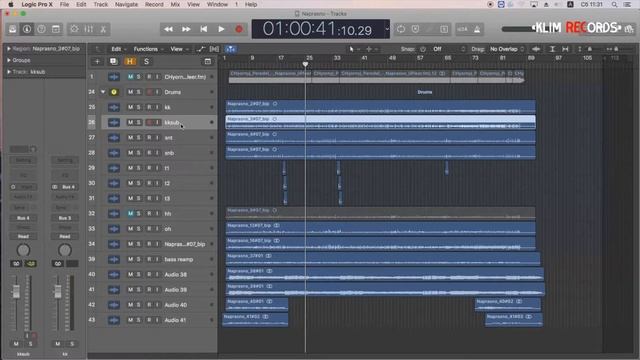Duplicate track icon button
This screenshot has width=640, height=360.
pyautogui.click(x=113, y=62)
